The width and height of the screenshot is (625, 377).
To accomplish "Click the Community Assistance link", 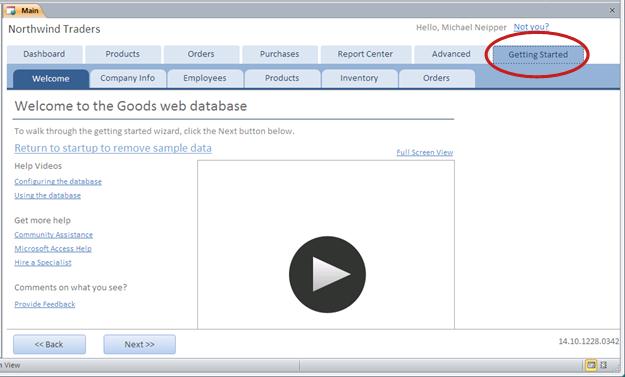I will click(53, 235).
